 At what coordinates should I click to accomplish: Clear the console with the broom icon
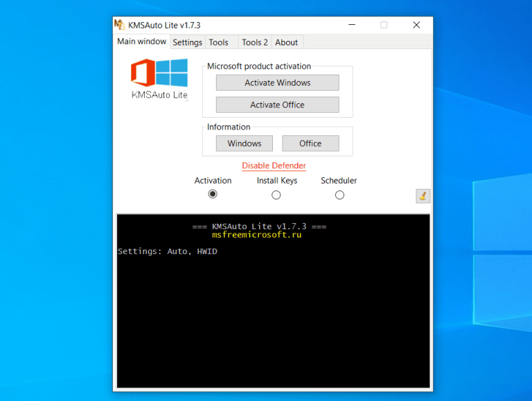[x=423, y=196]
